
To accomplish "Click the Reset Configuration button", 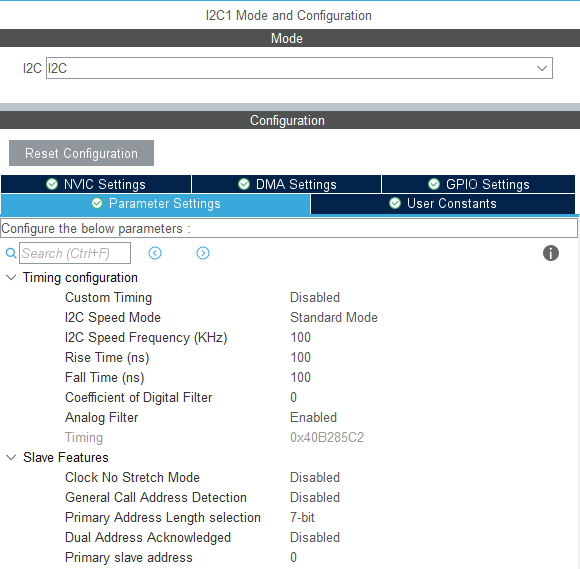I will 81,153.
